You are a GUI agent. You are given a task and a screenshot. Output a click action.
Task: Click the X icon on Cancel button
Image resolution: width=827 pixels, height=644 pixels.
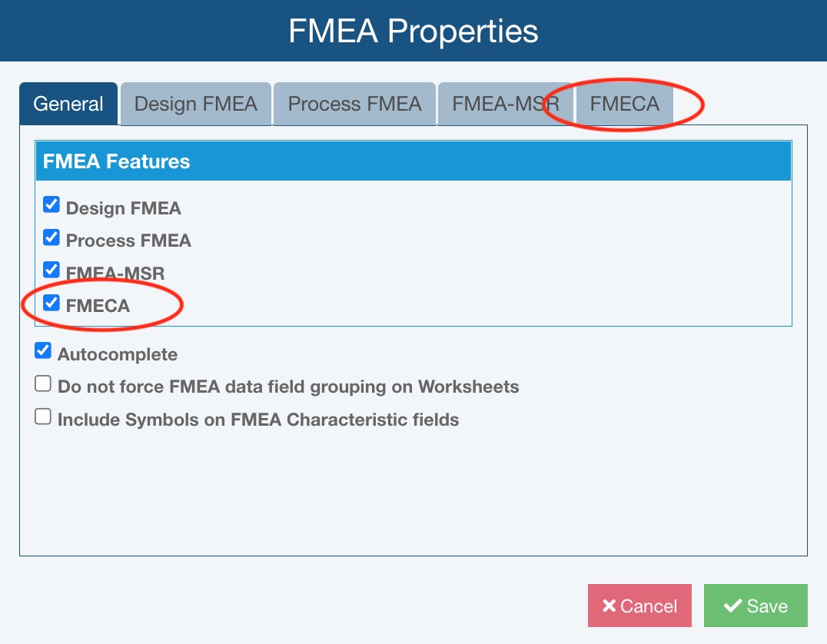[609, 606]
